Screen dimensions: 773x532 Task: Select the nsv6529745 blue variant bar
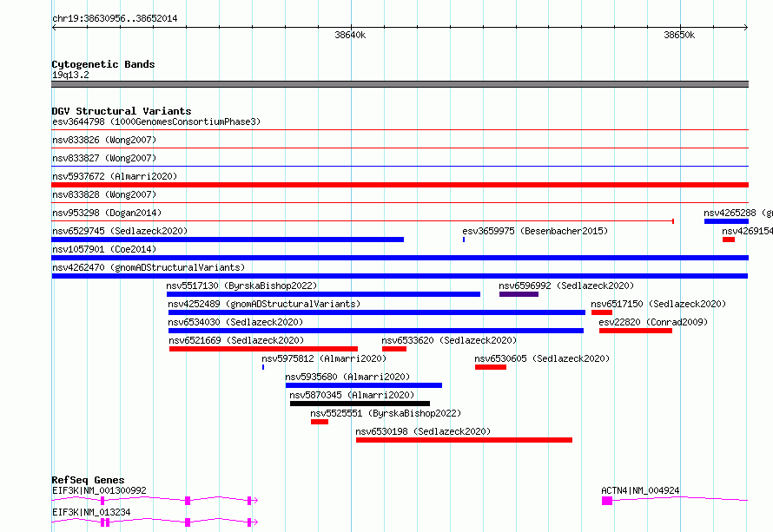coord(228,240)
